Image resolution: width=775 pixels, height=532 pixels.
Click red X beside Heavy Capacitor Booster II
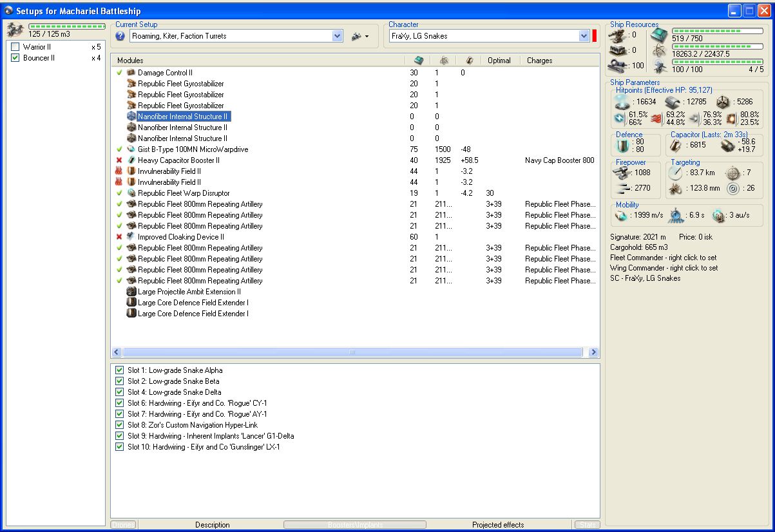(119, 160)
